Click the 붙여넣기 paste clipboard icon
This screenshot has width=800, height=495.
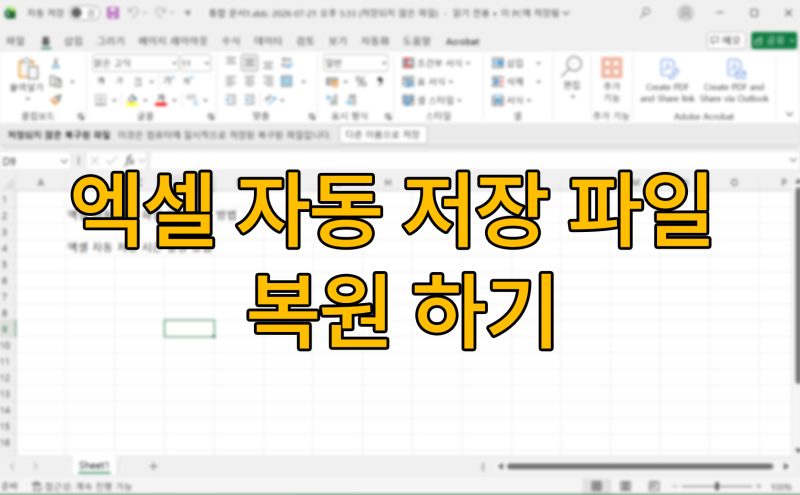28,69
